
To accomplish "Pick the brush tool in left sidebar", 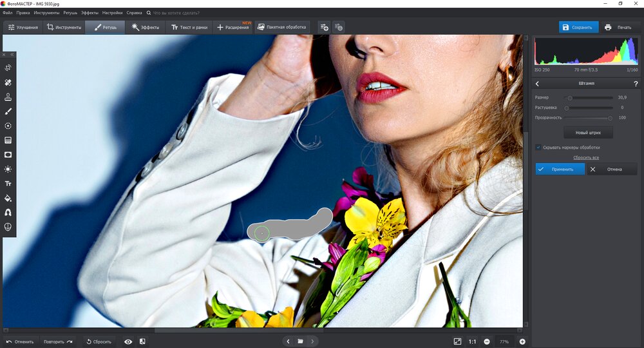I will (8, 111).
